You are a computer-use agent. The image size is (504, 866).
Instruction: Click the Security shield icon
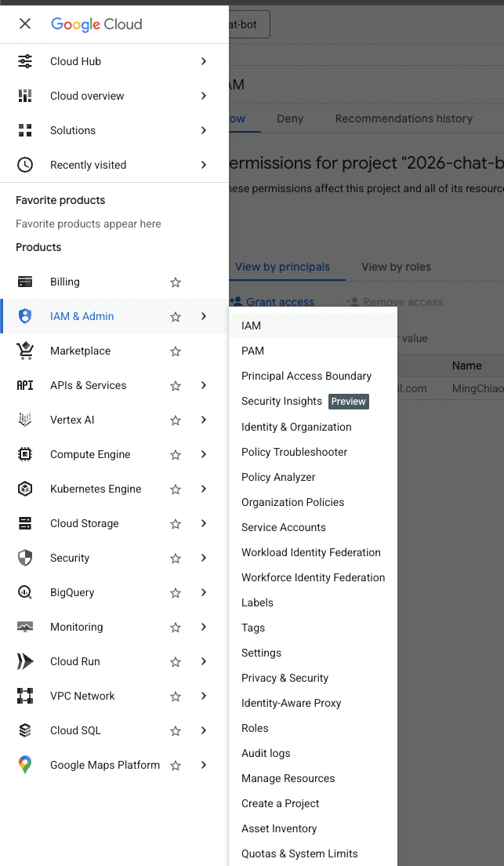tap(25, 558)
